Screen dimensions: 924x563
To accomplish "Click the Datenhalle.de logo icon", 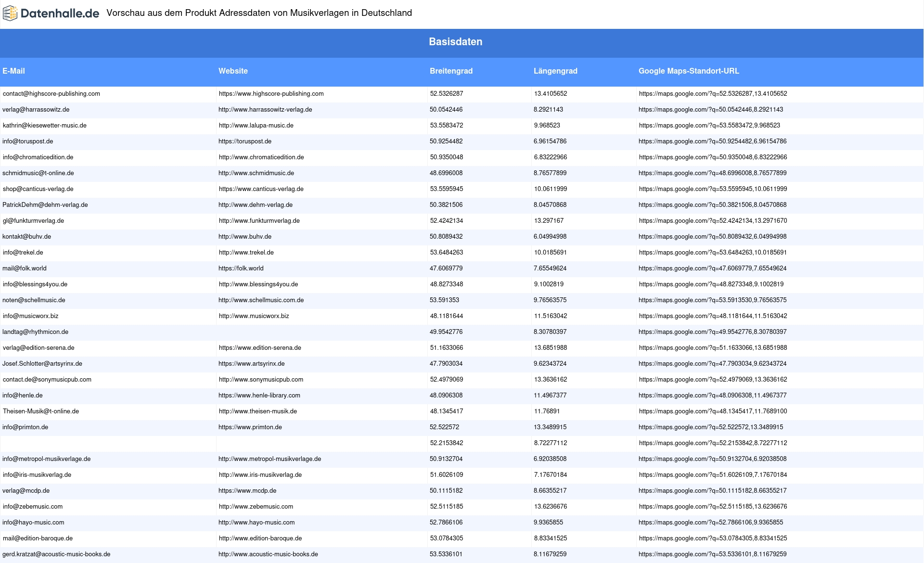I will [x=10, y=13].
